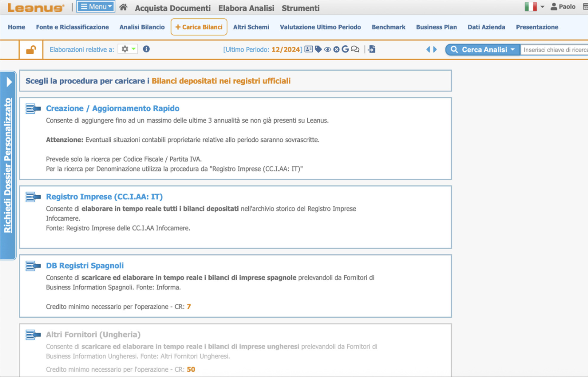Open the comments chat bubbles icon
The width and height of the screenshot is (588, 377).
(x=355, y=49)
